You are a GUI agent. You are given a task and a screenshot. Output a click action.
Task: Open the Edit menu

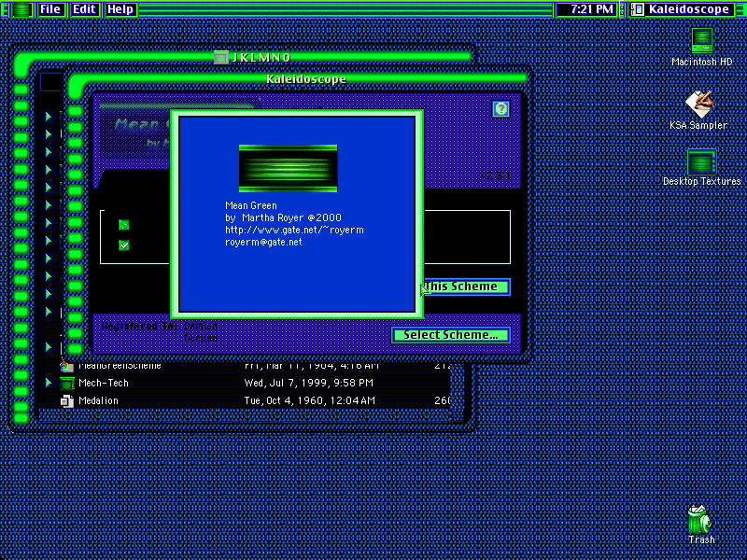[x=84, y=9]
